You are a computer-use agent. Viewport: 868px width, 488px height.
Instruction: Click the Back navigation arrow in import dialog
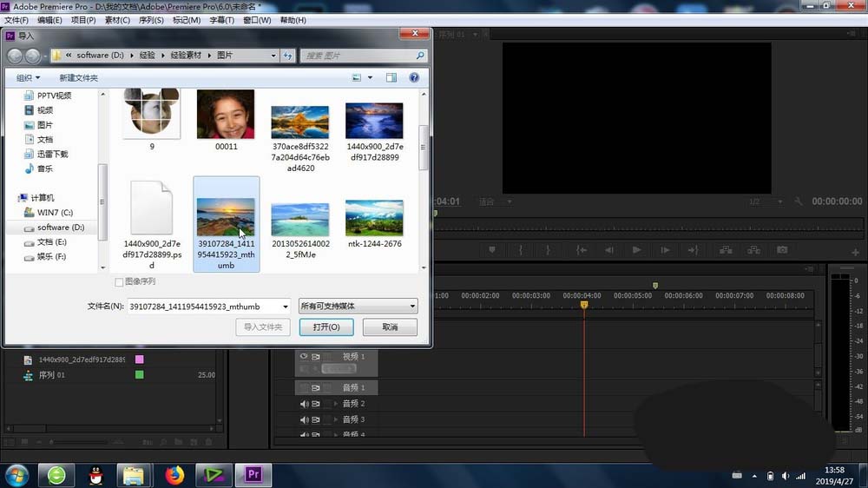click(x=16, y=56)
